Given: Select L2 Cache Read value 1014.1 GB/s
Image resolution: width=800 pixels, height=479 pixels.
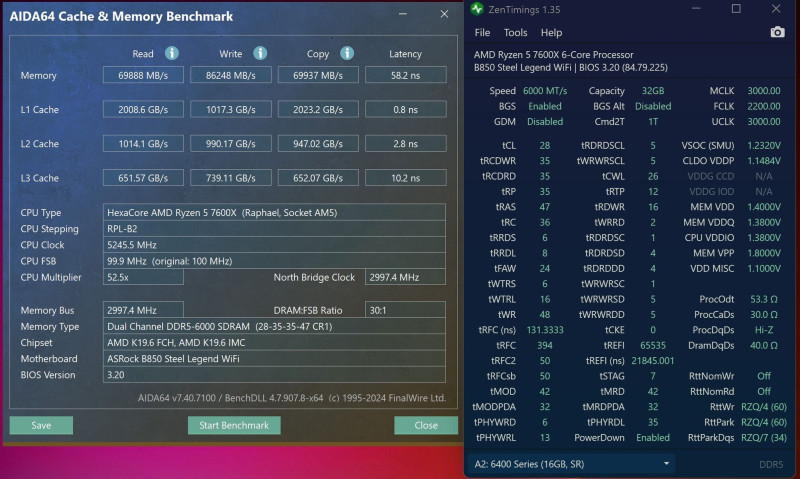Looking at the screenshot, I should point(143,143).
